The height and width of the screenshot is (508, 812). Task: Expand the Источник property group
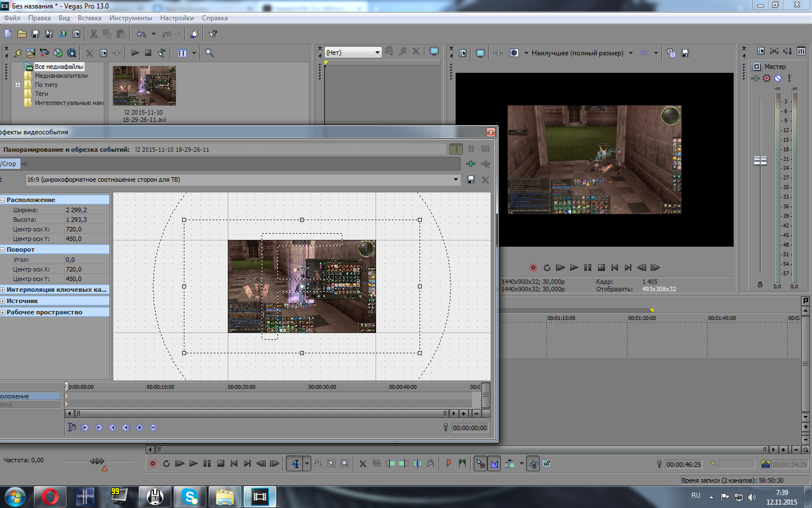3,301
